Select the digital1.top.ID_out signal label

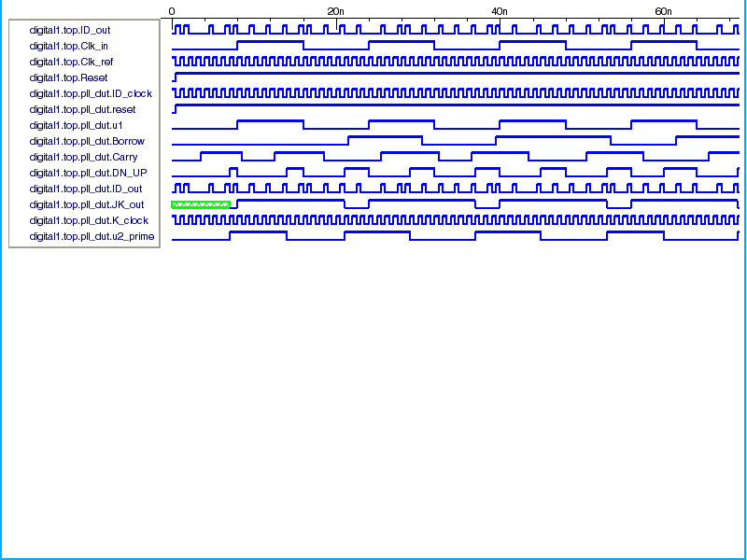[69, 30]
